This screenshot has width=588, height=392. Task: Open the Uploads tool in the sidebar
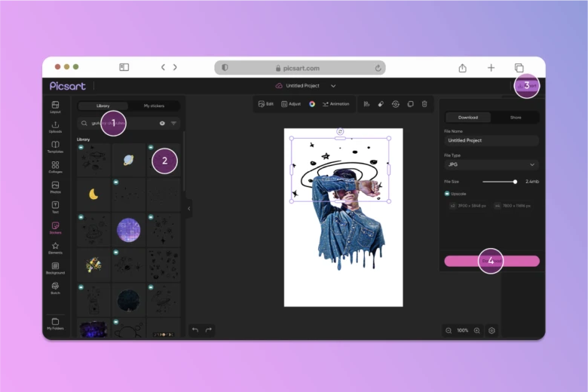(55, 126)
